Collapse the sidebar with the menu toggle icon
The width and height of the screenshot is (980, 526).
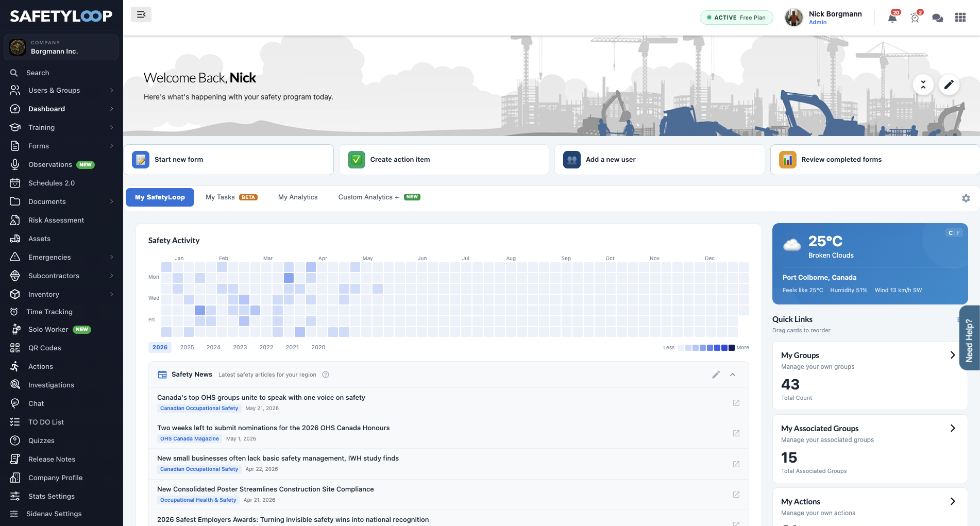[x=141, y=14]
